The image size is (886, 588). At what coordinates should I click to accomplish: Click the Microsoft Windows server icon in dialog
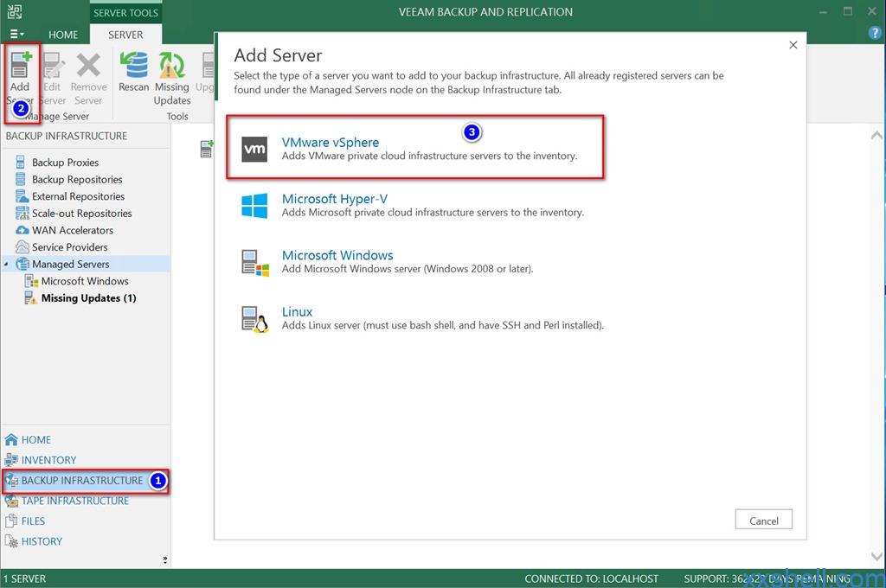[255, 263]
